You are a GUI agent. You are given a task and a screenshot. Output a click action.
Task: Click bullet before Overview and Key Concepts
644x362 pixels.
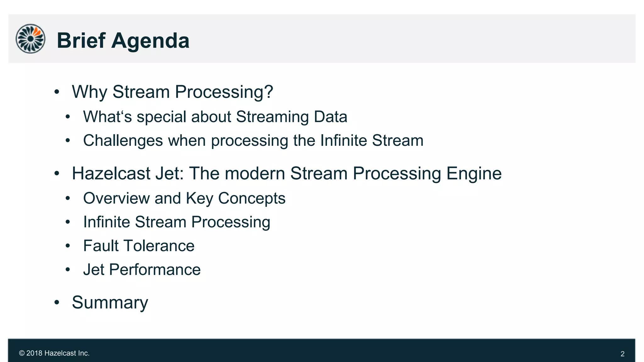tap(68, 199)
